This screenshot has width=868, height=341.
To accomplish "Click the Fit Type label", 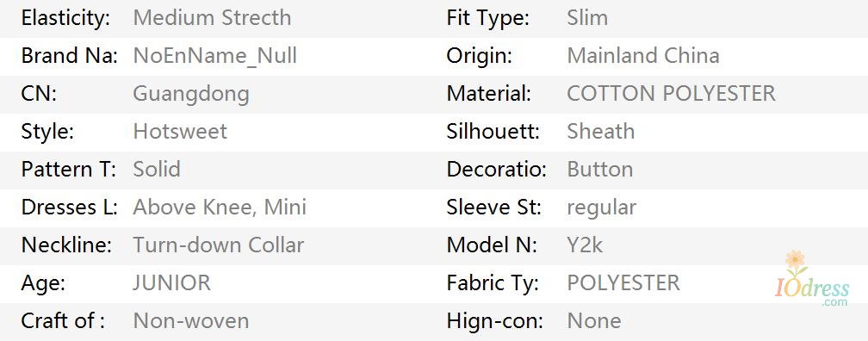I will pyautogui.click(x=487, y=18).
